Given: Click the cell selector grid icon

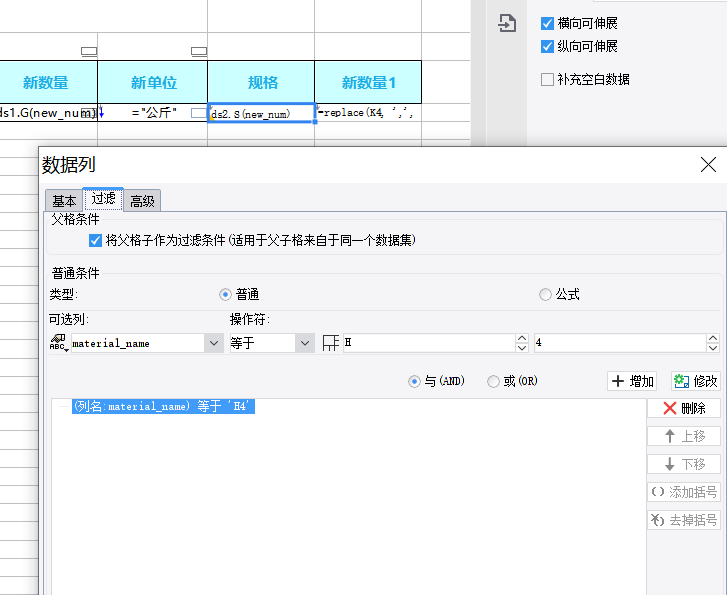Looking at the screenshot, I should coord(331,343).
